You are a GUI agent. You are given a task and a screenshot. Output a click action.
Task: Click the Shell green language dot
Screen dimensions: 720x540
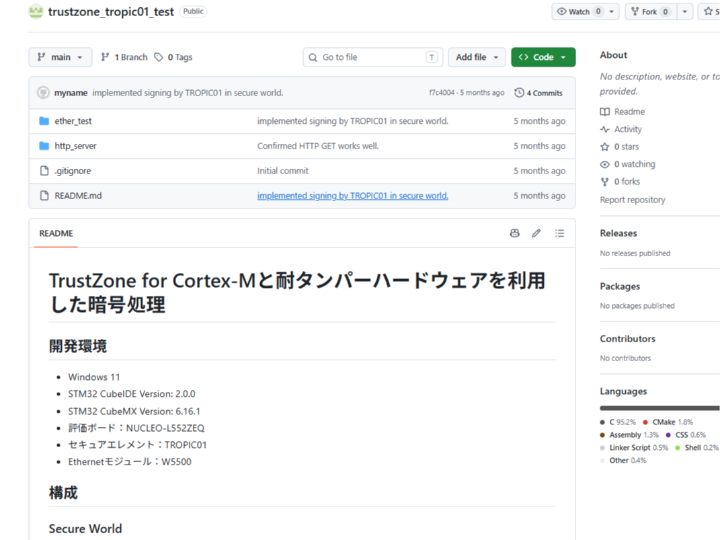tap(677, 448)
